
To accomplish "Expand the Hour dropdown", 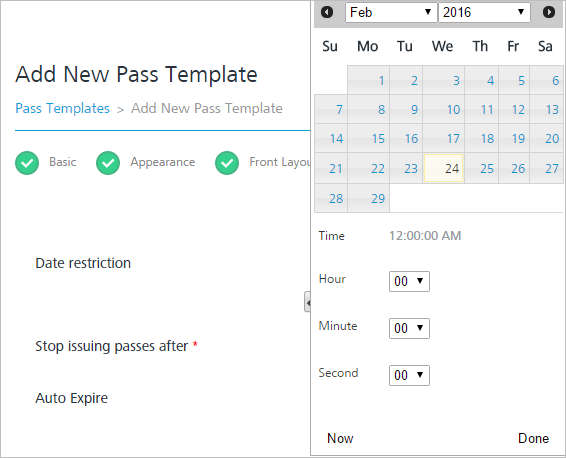I will pos(409,281).
